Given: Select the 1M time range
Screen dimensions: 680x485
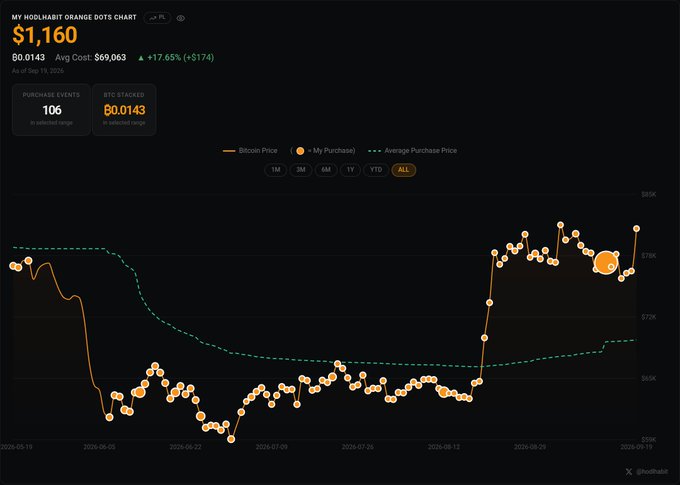Looking at the screenshot, I should pyautogui.click(x=275, y=170).
